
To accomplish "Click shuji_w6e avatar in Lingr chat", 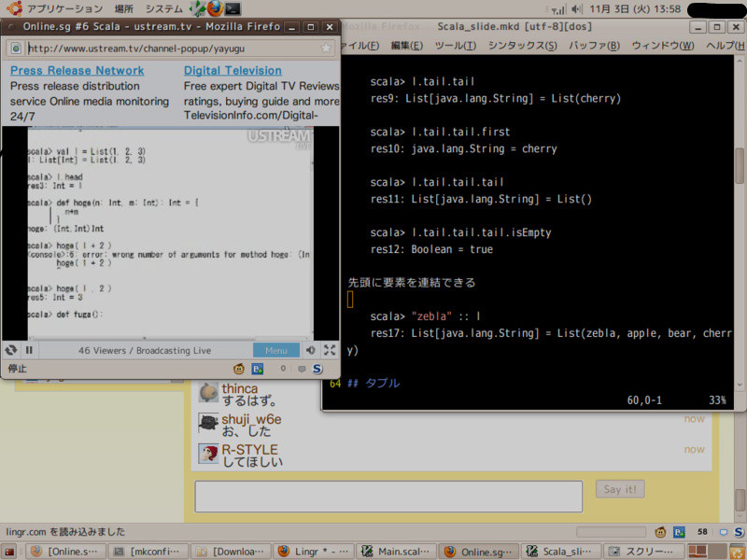I will point(208,423).
